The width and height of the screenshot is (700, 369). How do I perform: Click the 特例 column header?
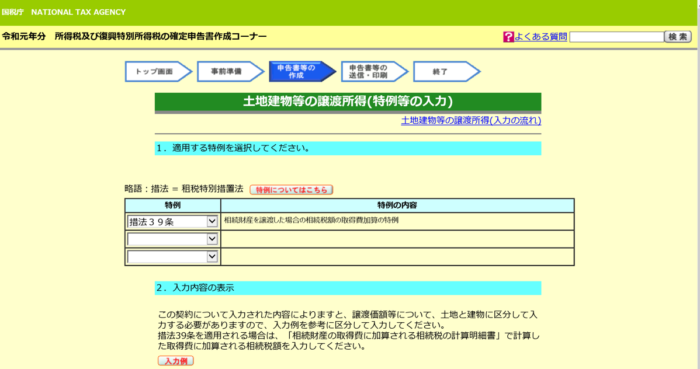(173, 205)
